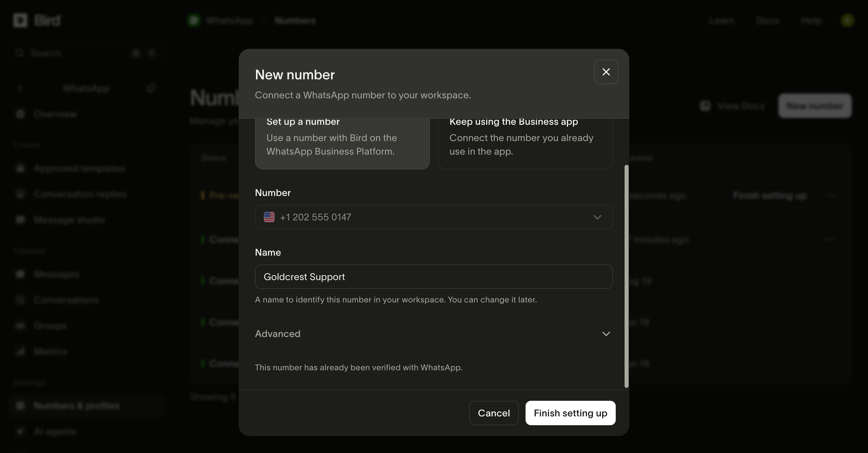Expand the Advanced section
868x453 pixels.
(434, 334)
